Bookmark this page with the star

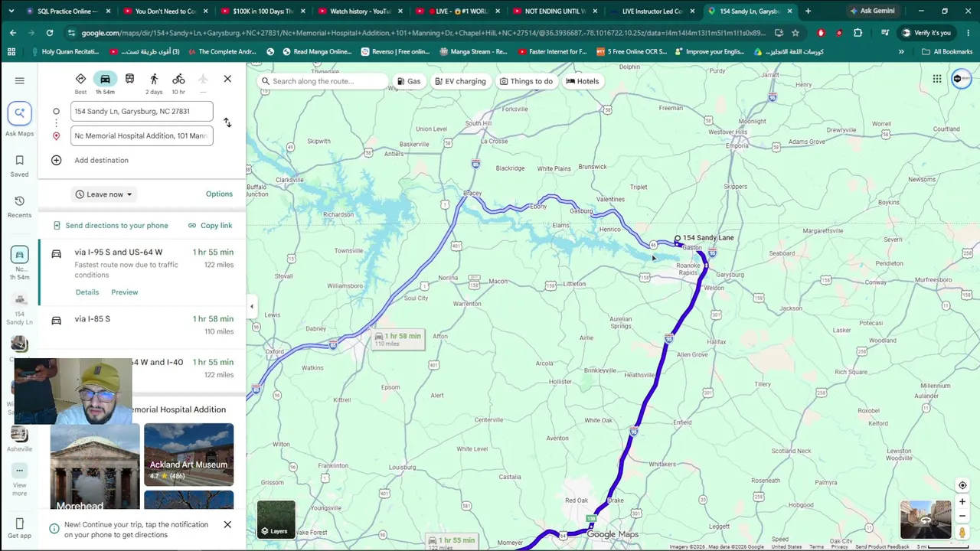click(795, 33)
